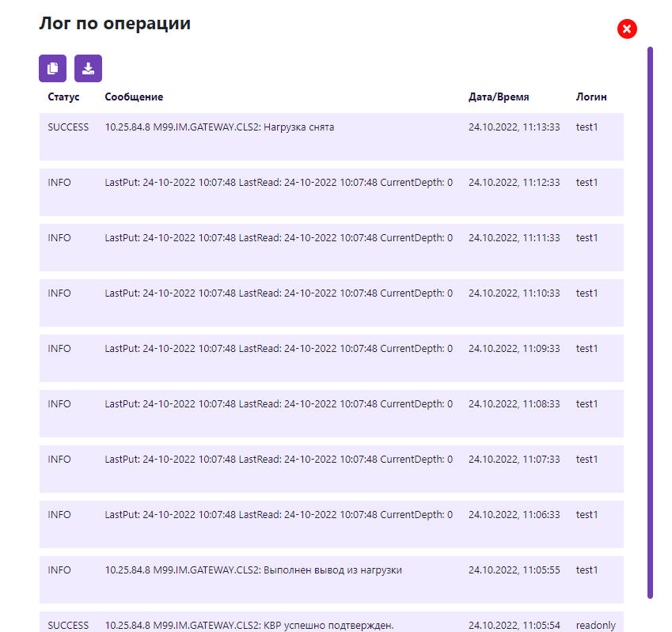This screenshot has width=672, height=632.
Task: Click the timestamp 24.10.2022, 11:10:33
Action: point(514,293)
